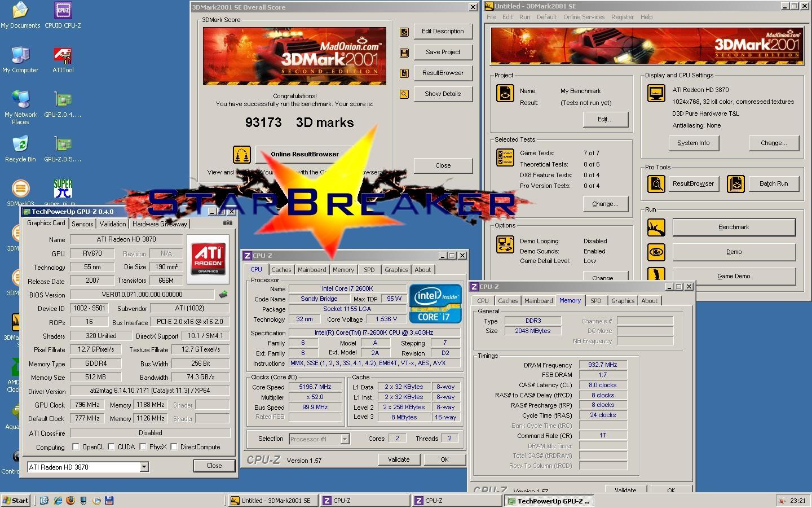Click the Benchmark run icon in 3DMark
This screenshot has height=508, width=812.
656,227
